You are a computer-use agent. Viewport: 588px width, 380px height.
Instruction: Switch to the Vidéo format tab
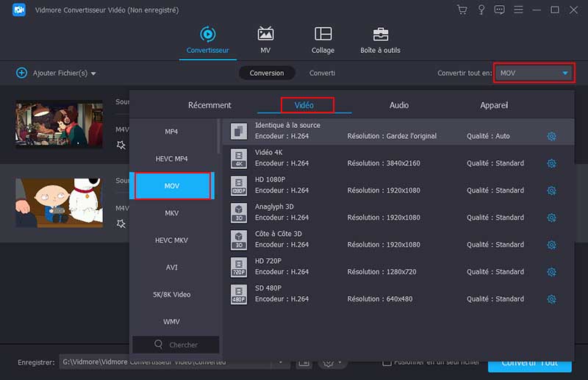click(x=304, y=105)
